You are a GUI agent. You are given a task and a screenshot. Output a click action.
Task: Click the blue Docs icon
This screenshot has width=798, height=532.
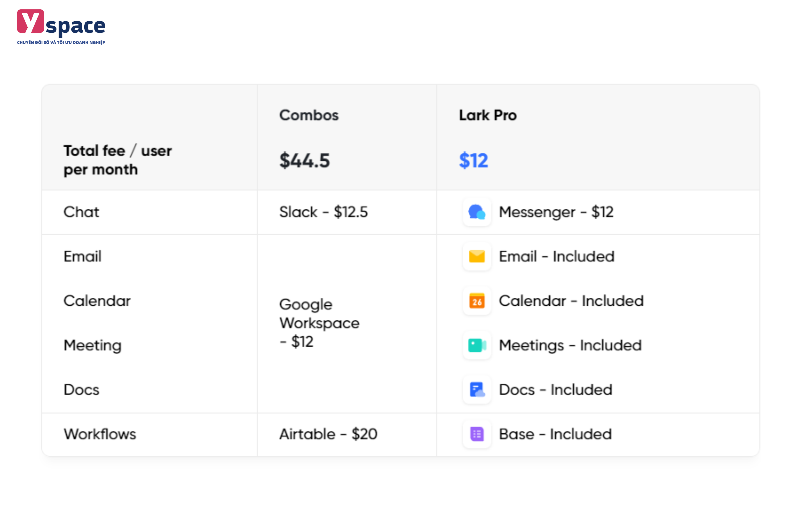pyautogui.click(x=477, y=389)
